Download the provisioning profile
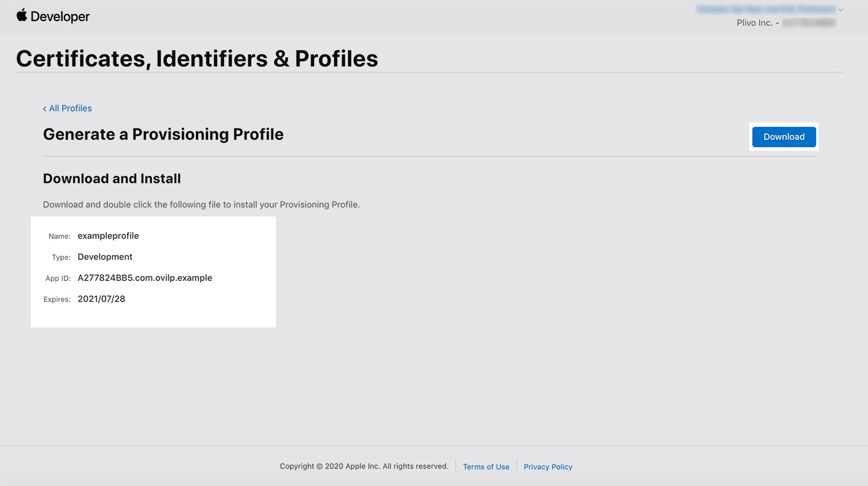The image size is (868, 486). tap(784, 137)
